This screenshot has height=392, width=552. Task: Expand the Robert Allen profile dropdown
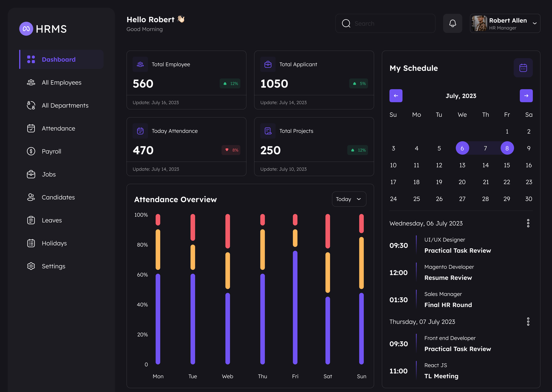534,23
